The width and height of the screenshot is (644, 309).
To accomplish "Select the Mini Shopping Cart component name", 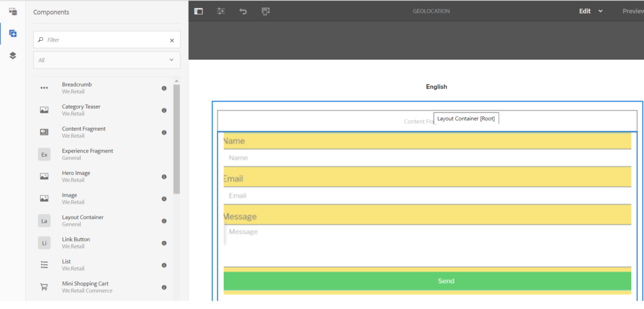I will point(85,284).
